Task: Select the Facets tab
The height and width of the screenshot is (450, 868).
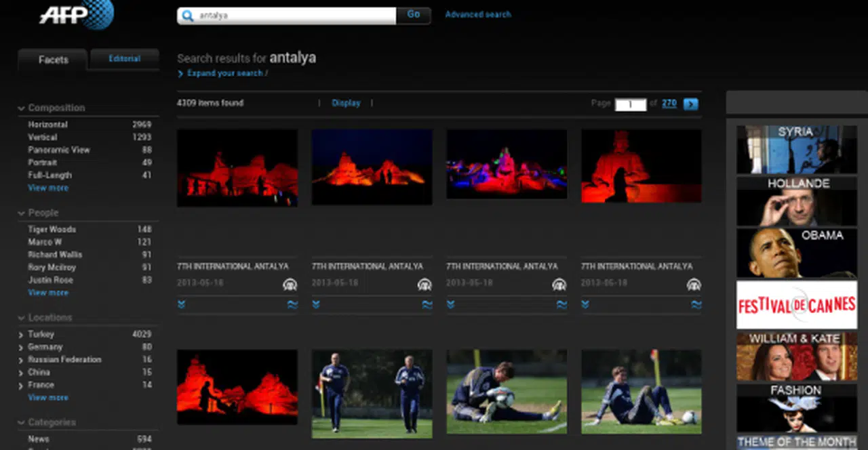Action: 53,60
